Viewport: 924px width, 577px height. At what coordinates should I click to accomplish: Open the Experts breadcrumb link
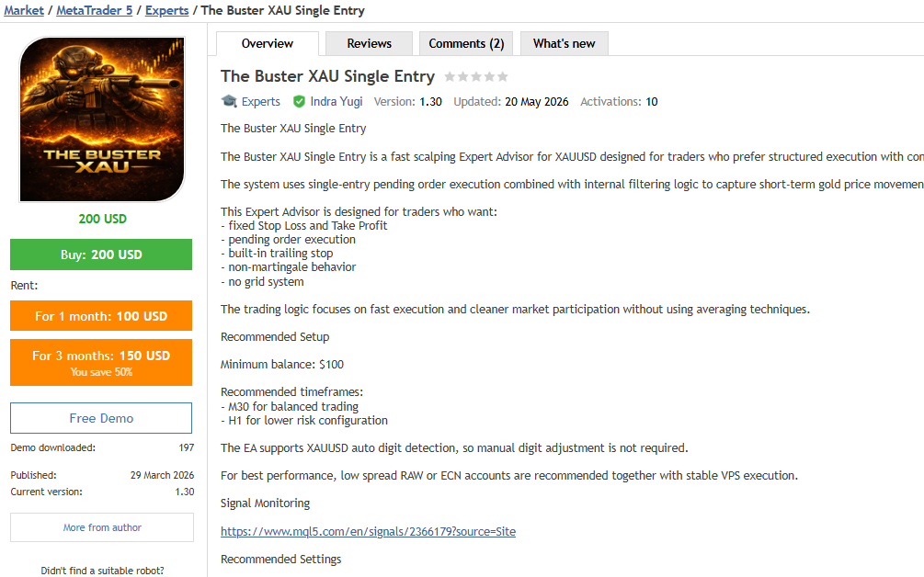166,11
